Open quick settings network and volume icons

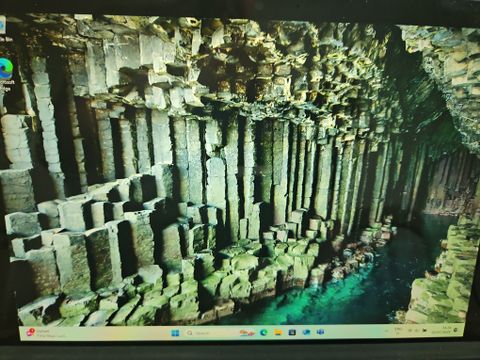(417, 330)
